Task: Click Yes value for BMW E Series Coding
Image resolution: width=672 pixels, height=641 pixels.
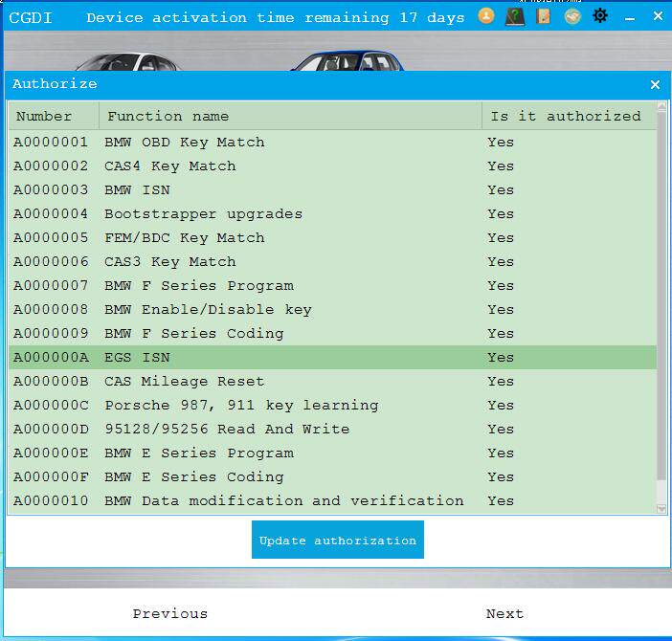Action: click(x=500, y=477)
